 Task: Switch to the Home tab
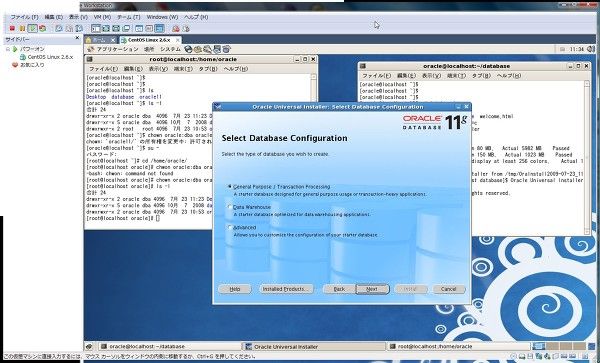[100, 40]
